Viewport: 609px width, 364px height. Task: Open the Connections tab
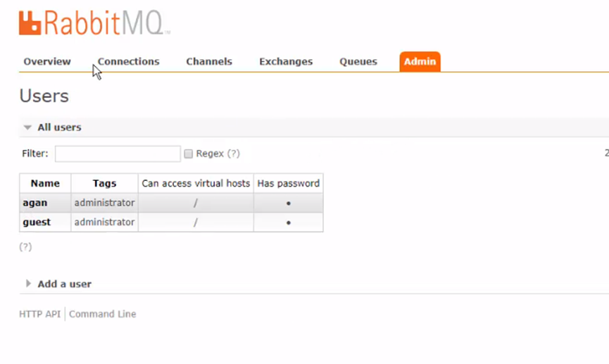click(129, 61)
